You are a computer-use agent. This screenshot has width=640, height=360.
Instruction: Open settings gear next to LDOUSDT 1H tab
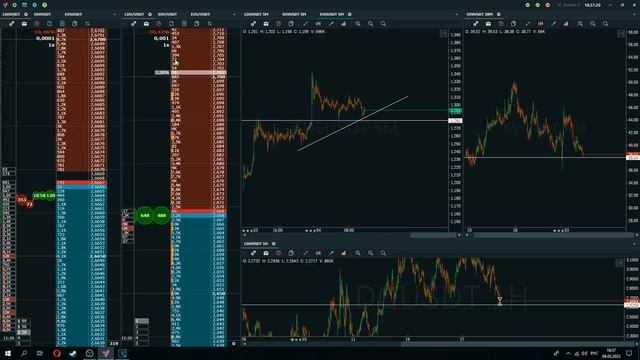[273, 244]
